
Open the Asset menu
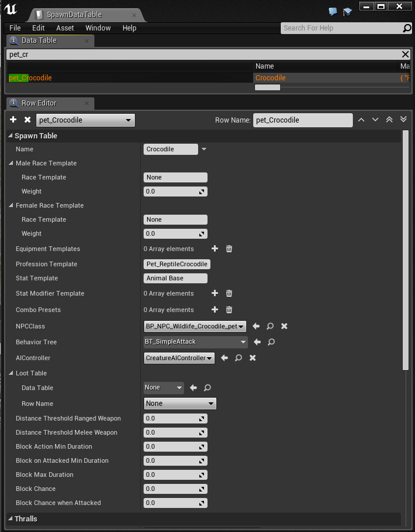pyautogui.click(x=65, y=28)
